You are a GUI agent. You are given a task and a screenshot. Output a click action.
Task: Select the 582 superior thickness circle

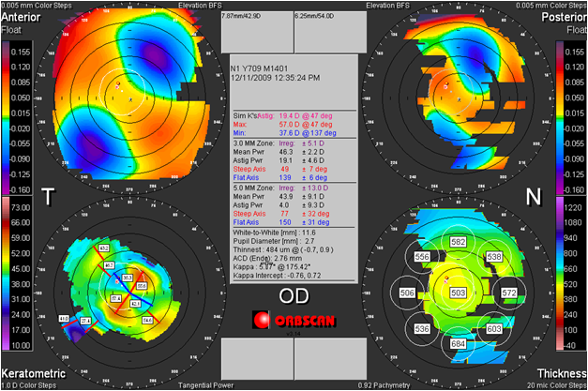click(x=459, y=242)
